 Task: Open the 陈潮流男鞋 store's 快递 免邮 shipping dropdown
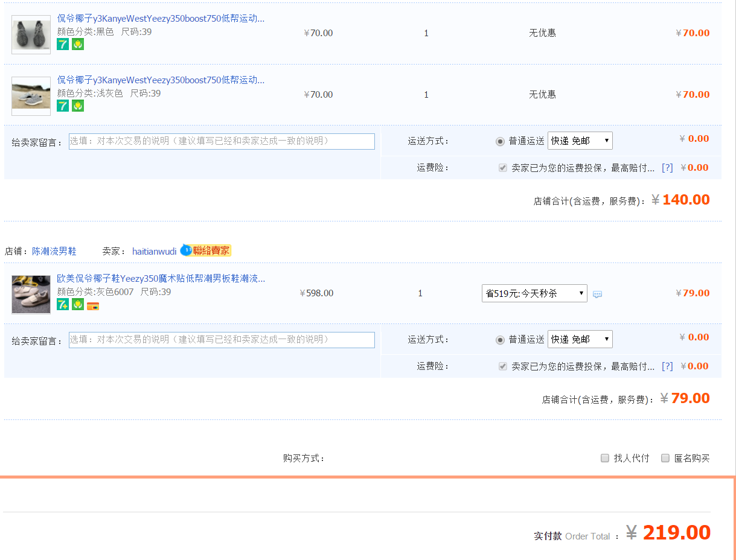coord(580,339)
